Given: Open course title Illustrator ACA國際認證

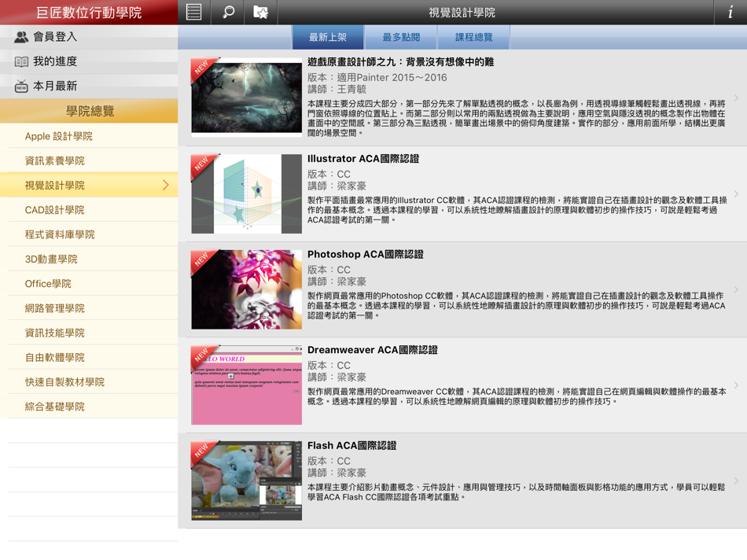Looking at the screenshot, I should coord(363,159).
